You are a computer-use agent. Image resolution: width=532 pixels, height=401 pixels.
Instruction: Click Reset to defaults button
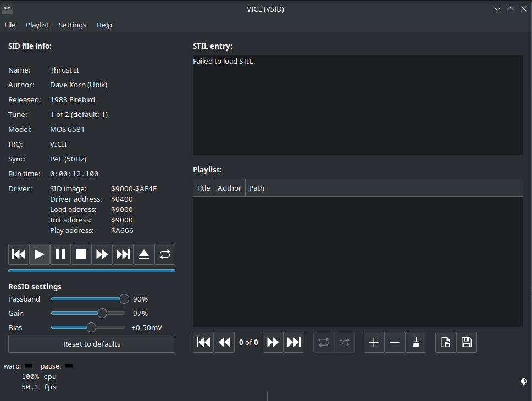point(92,344)
